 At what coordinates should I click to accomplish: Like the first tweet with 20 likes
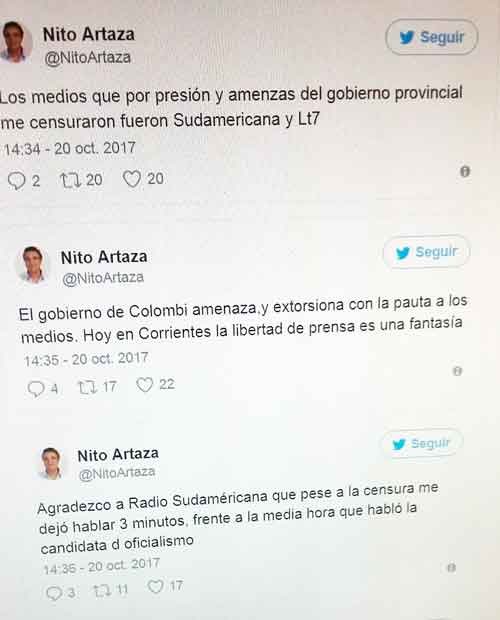pyautogui.click(x=132, y=179)
